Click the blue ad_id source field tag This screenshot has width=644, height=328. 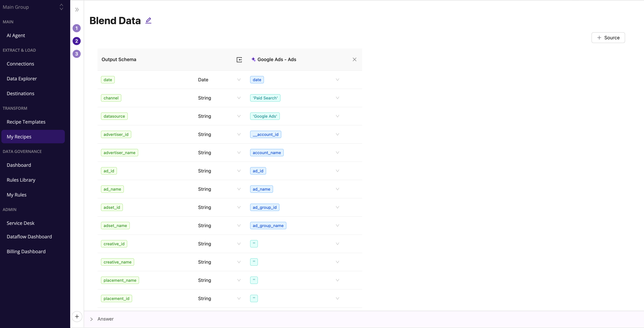click(258, 171)
